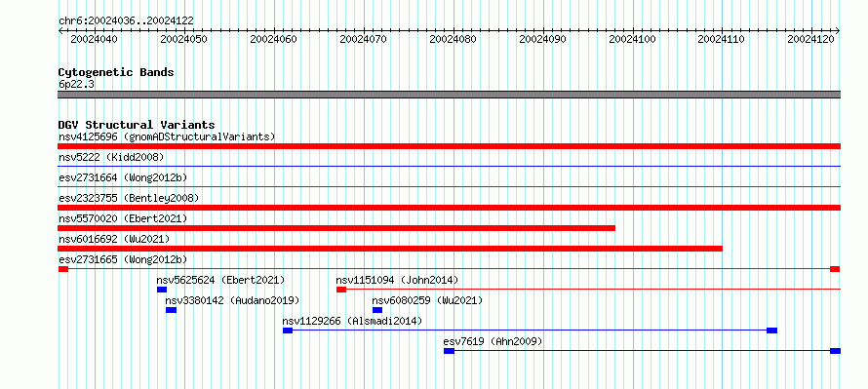
Task: Click the right blue end block of nsv1129266
Action: [772, 331]
